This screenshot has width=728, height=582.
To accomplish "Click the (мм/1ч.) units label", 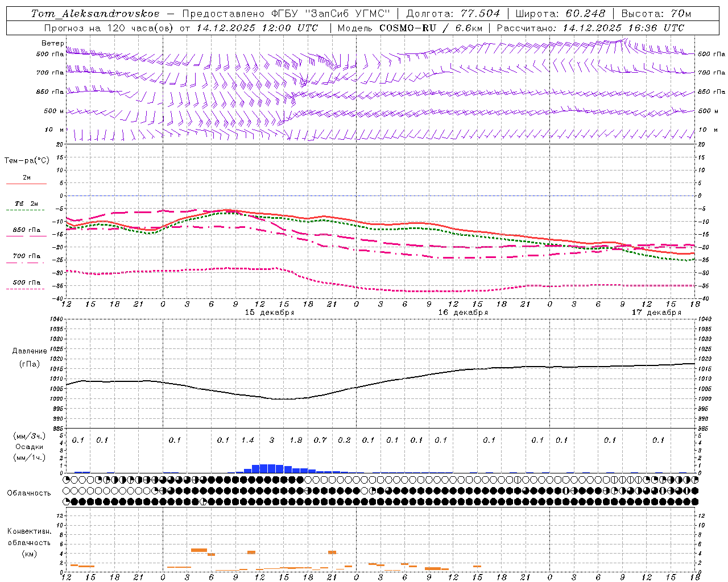I will (x=29, y=458).
